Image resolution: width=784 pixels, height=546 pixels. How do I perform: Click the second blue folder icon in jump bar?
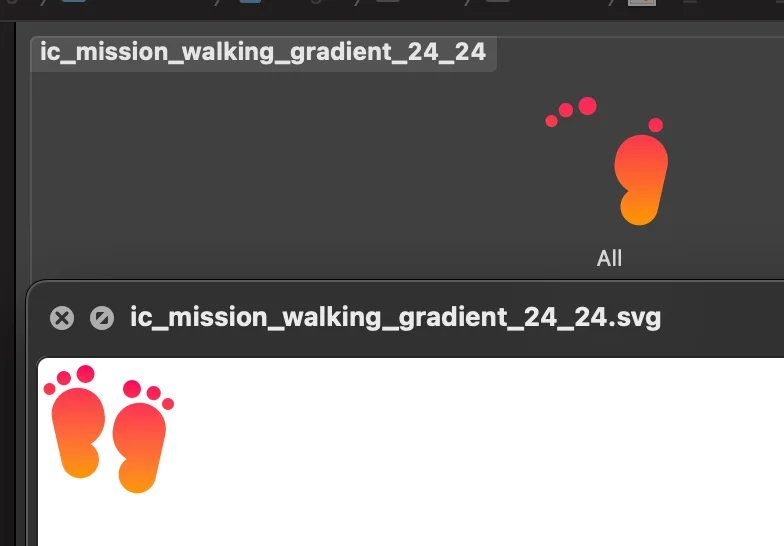point(250,2)
